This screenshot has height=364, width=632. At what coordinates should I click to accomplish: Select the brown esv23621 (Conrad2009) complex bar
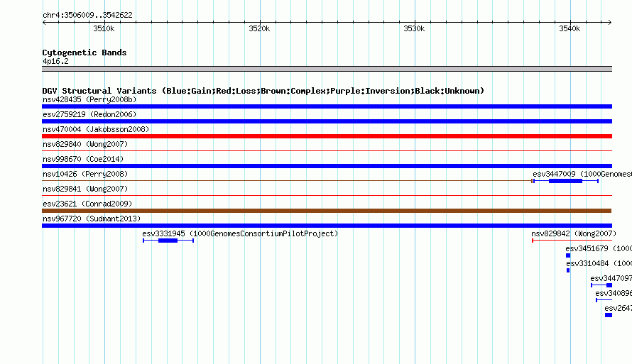click(327, 211)
